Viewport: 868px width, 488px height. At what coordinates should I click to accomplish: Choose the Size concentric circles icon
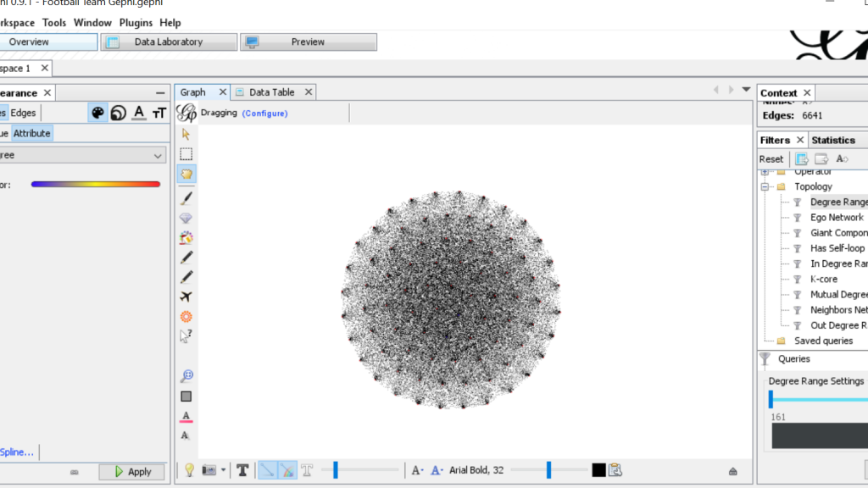tap(119, 113)
